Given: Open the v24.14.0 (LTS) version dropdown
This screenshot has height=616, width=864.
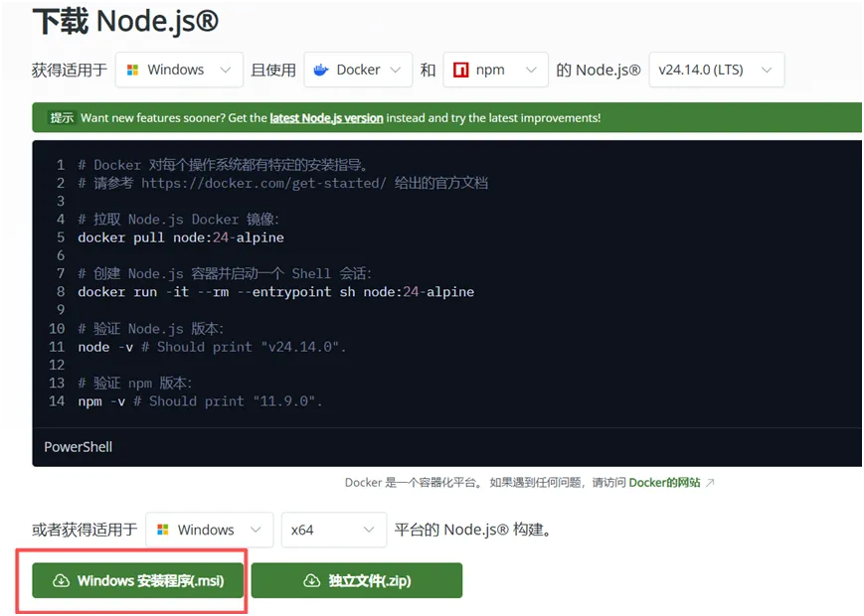Looking at the screenshot, I should 716,70.
